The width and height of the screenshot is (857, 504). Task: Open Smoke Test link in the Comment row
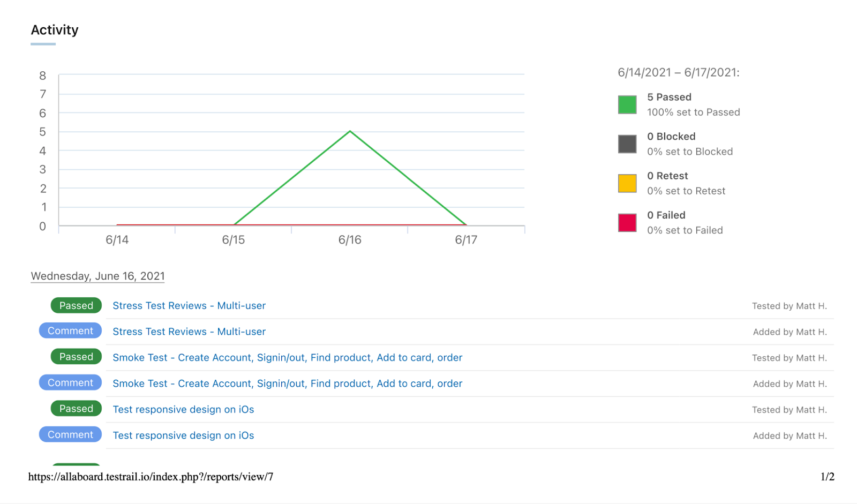click(287, 383)
